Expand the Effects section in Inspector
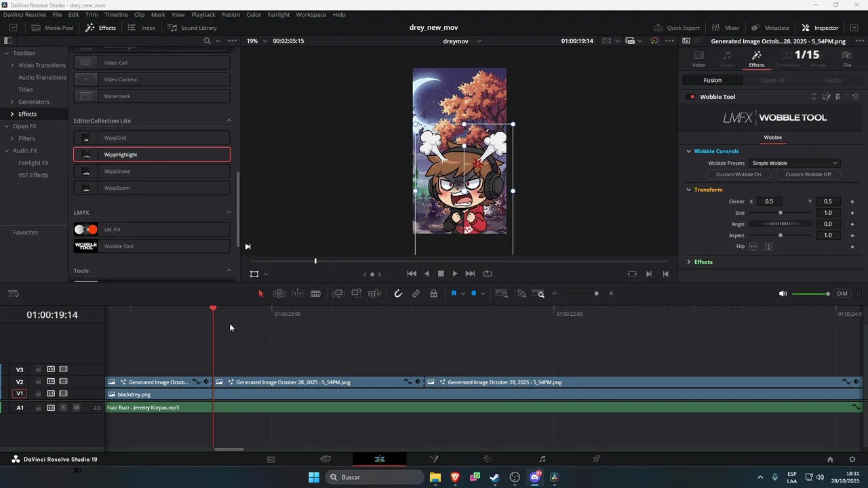The image size is (868, 488). point(688,262)
